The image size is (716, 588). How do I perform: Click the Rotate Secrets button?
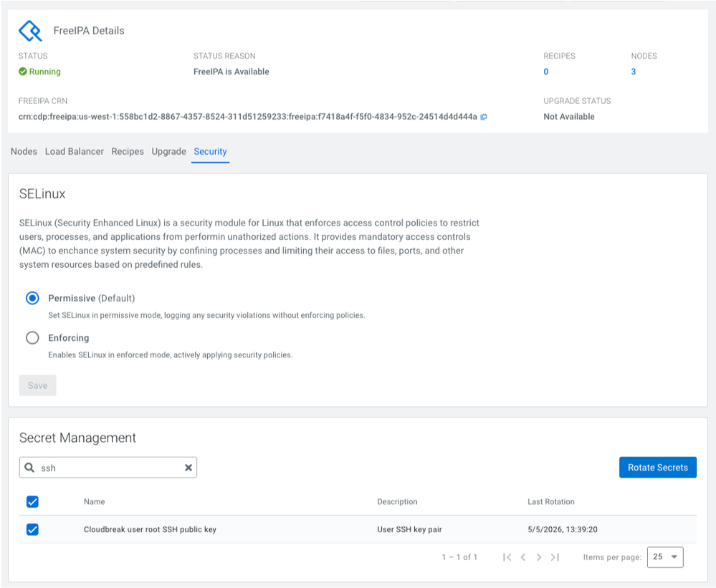coord(657,468)
